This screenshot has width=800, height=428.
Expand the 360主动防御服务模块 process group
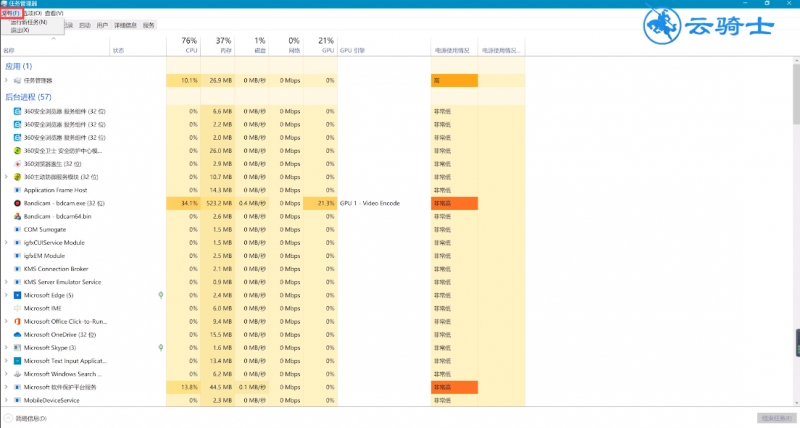click(6, 177)
